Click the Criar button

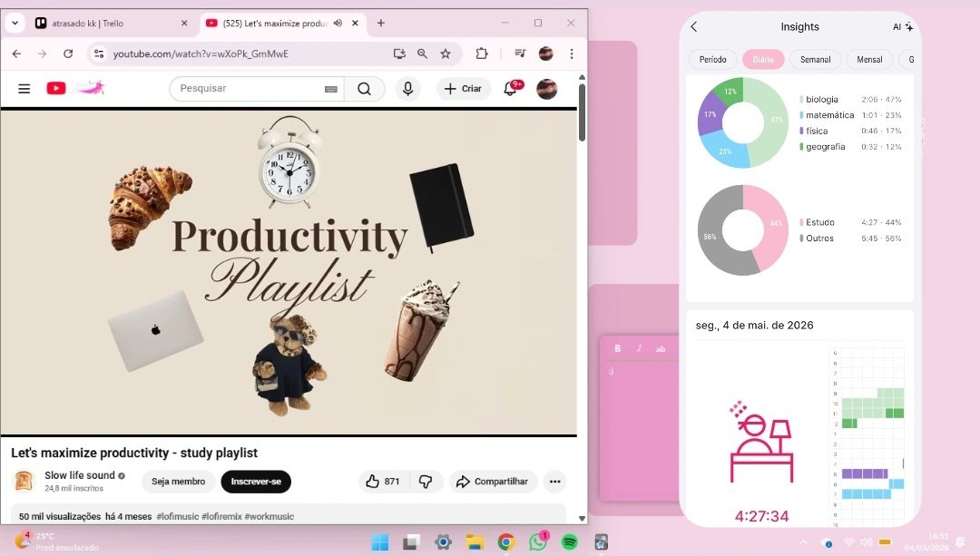[463, 89]
